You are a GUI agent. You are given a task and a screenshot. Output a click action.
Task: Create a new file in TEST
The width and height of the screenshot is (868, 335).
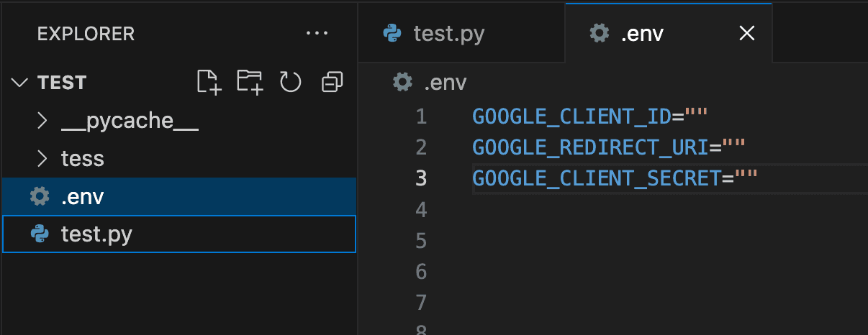pyautogui.click(x=209, y=82)
